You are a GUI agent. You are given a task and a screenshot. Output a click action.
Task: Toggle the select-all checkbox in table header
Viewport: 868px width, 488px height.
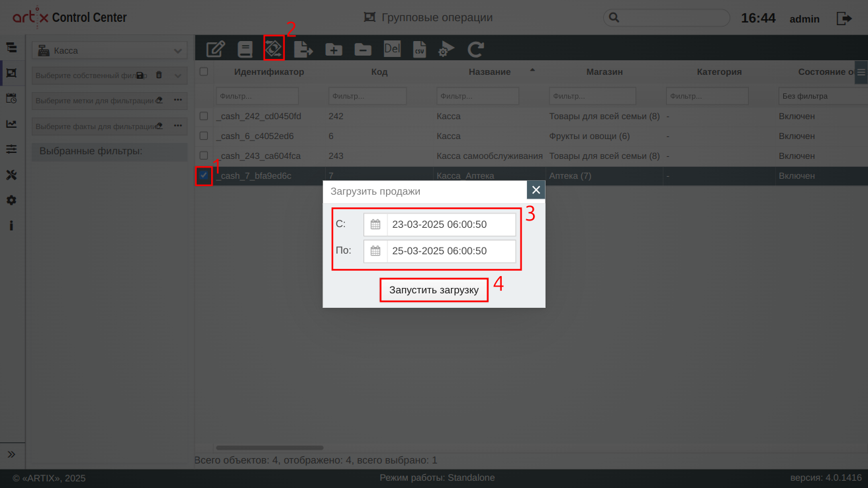point(204,72)
